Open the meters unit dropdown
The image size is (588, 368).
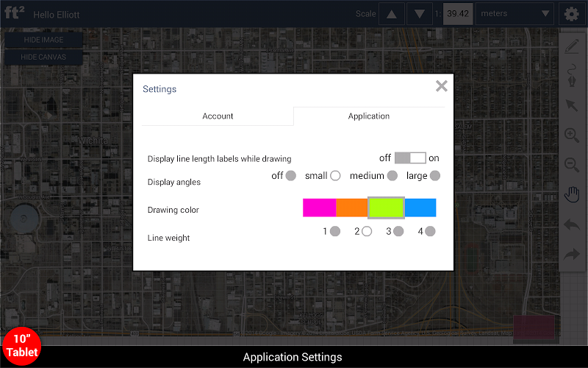514,13
